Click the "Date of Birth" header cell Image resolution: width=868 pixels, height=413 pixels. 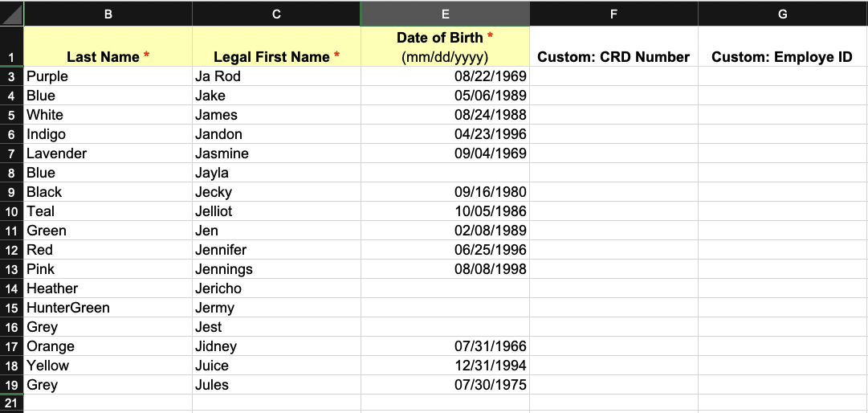coord(445,47)
